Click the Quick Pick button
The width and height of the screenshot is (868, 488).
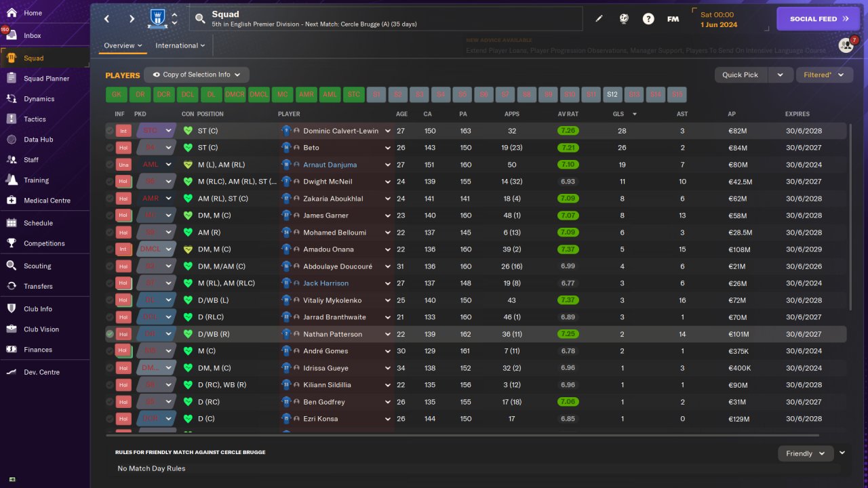pyautogui.click(x=741, y=75)
